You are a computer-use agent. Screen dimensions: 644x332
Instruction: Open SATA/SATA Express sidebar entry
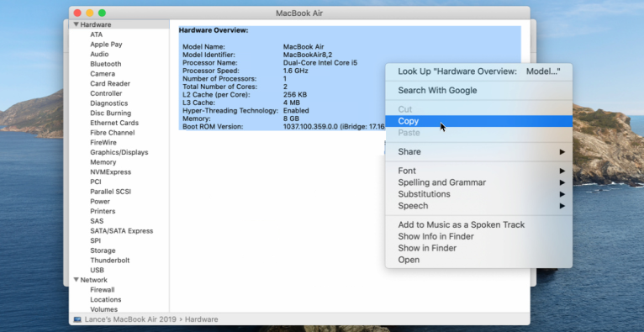[x=122, y=231]
